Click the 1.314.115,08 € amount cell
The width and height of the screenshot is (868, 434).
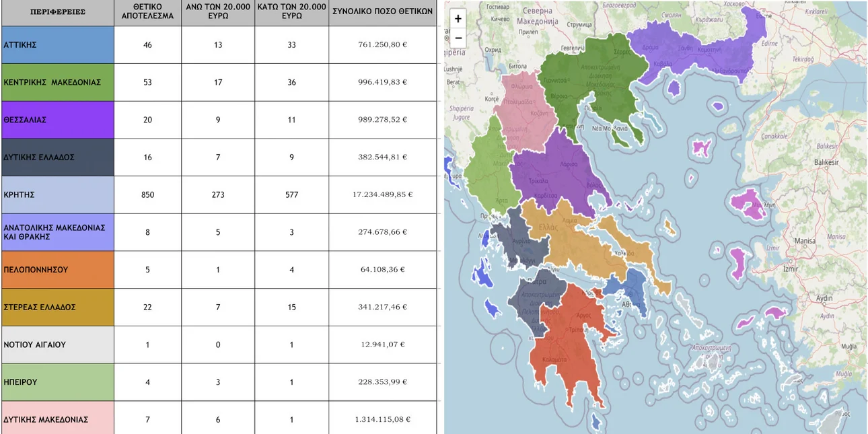point(382,420)
